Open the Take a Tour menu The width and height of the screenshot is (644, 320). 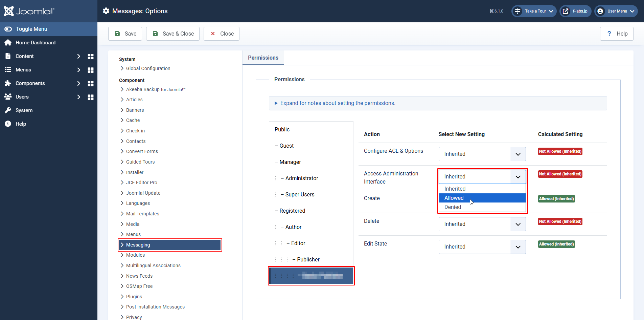(x=534, y=11)
